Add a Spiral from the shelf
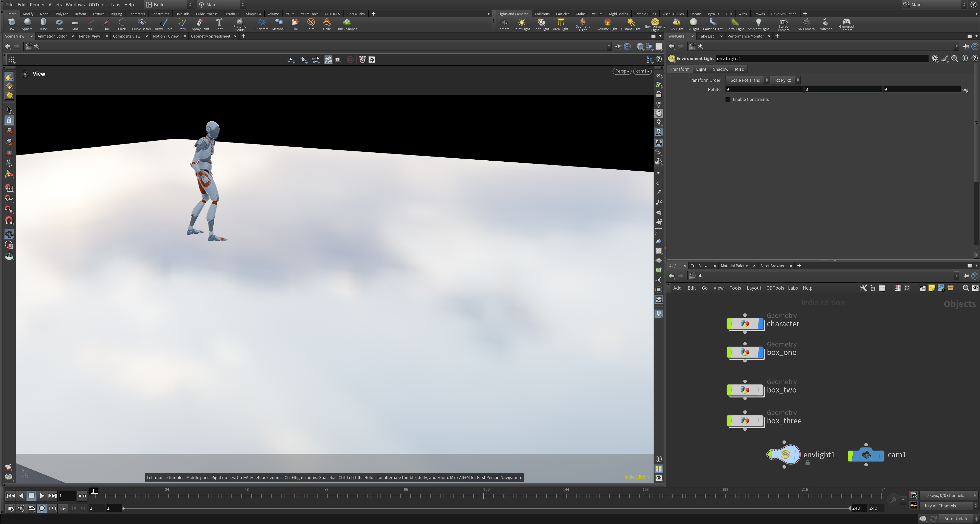 [311, 24]
